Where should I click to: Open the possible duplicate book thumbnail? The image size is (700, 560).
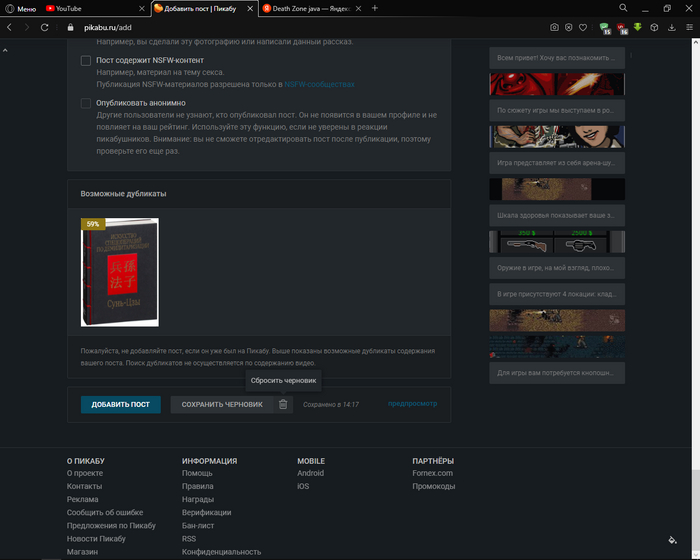pyautogui.click(x=119, y=272)
